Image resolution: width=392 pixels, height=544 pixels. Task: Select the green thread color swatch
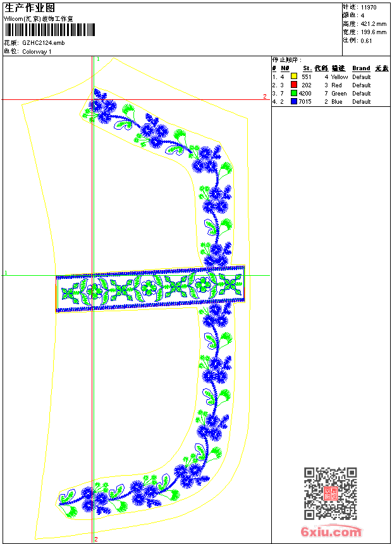click(x=294, y=93)
